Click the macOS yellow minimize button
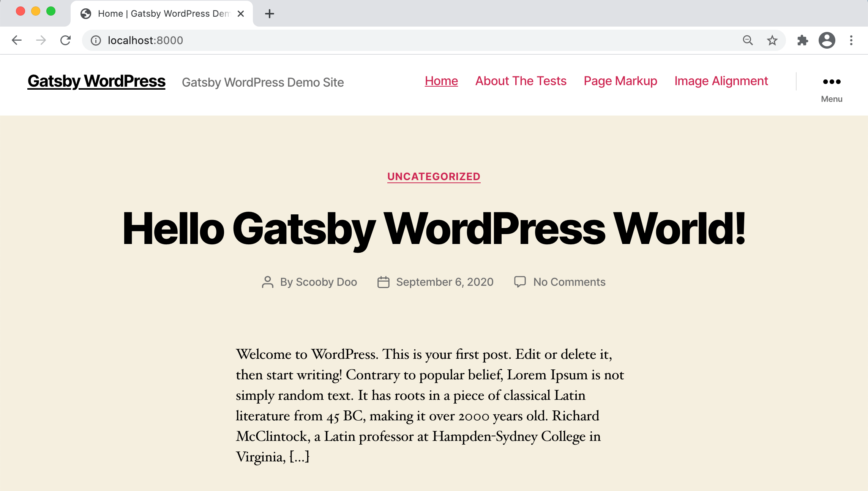 click(x=36, y=11)
